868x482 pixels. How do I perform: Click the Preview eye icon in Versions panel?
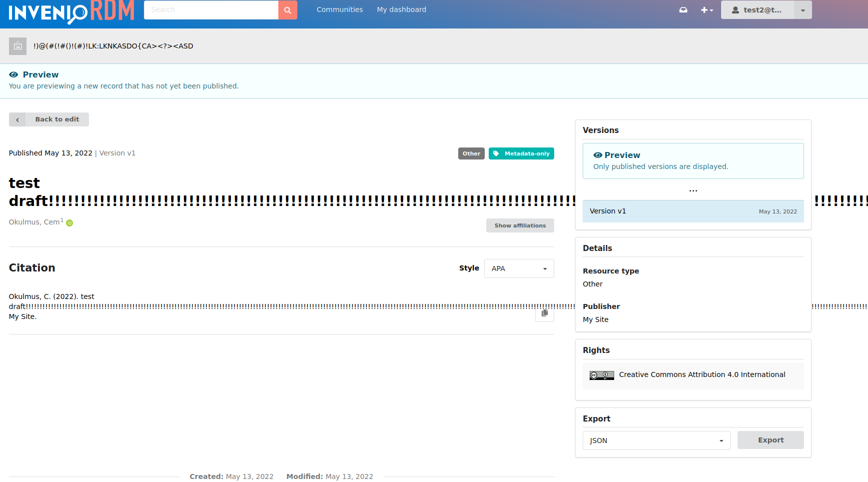(598, 155)
